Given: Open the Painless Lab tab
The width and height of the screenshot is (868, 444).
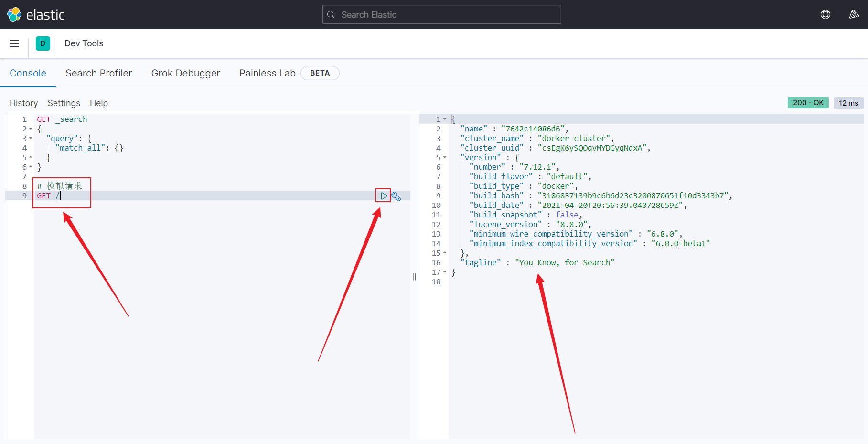Looking at the screenshot, I should [x=268, y=73].
